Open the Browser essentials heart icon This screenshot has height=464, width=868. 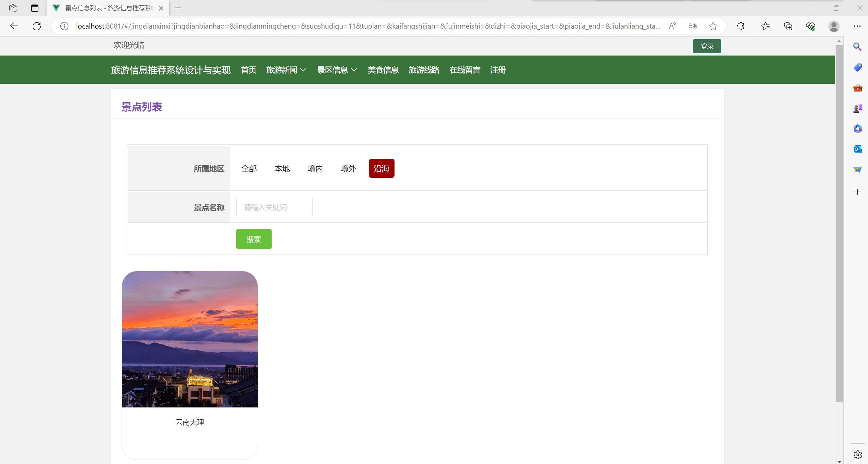810,26
